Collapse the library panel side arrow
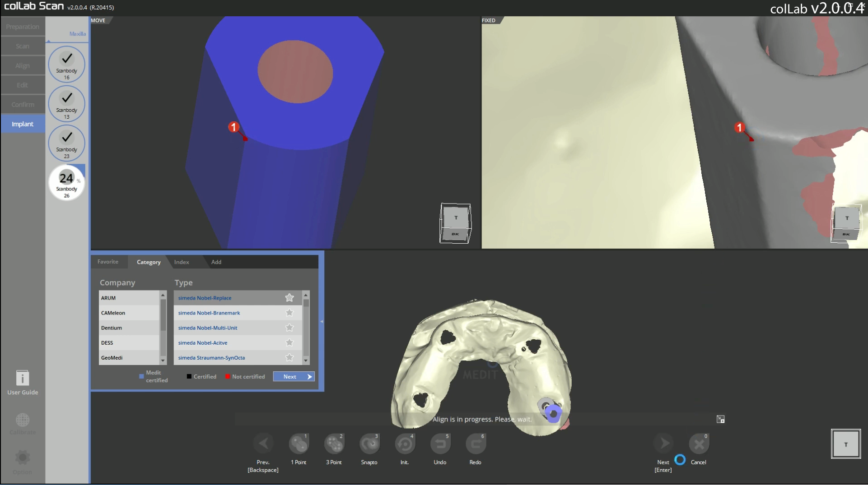 [322, 322]
